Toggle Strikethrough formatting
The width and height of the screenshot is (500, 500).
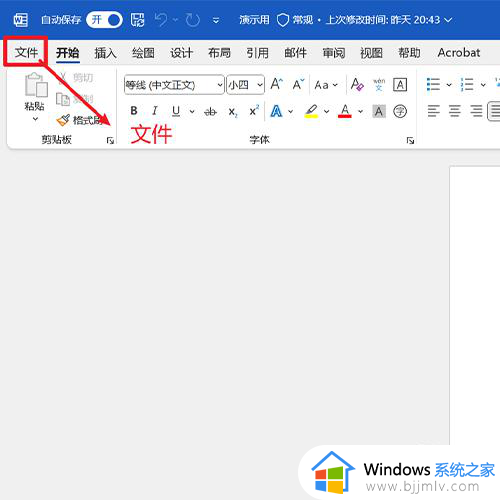click(210, 111)
